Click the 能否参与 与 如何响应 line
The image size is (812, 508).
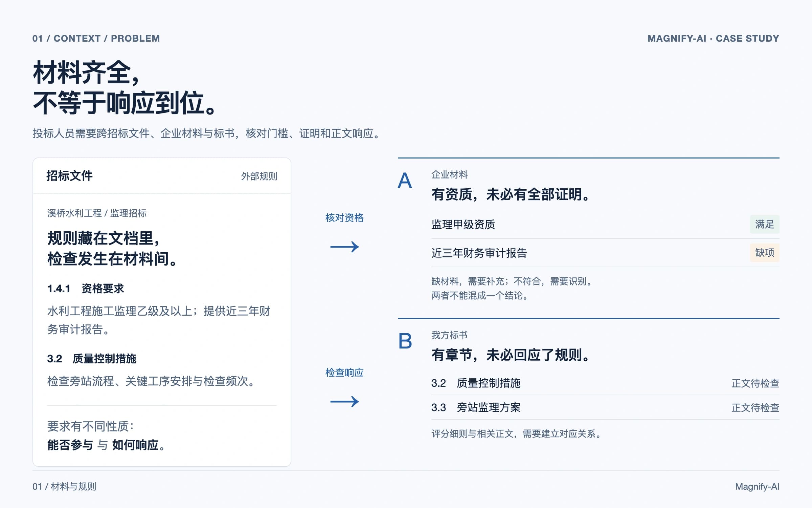pyautogui.click(x=106, y=445)
